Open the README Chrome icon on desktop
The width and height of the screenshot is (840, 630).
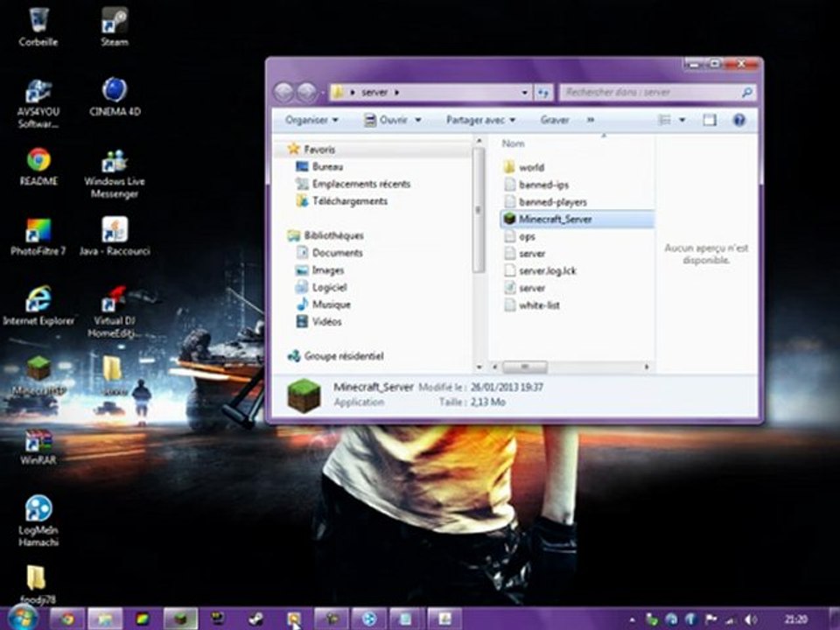(38, 166)
